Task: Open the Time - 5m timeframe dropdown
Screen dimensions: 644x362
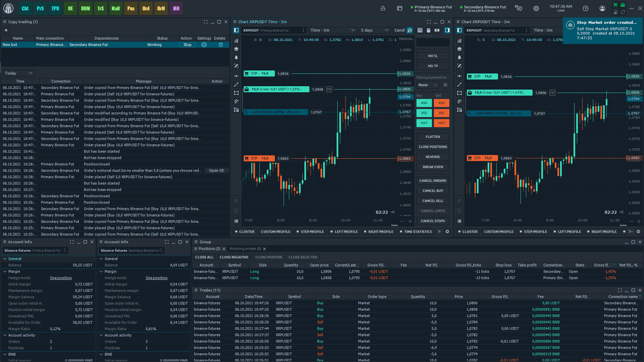Action: tap(332, 30)
